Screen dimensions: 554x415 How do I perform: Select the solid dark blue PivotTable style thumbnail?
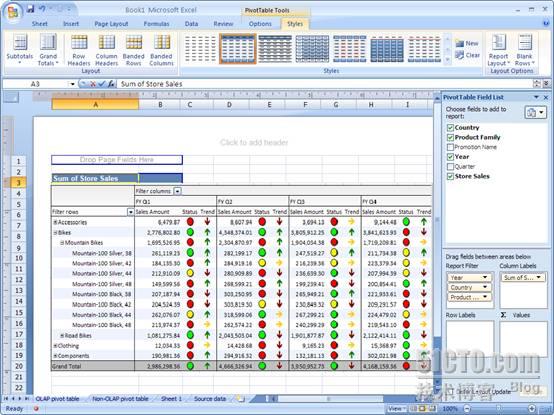tap(387, 49)
